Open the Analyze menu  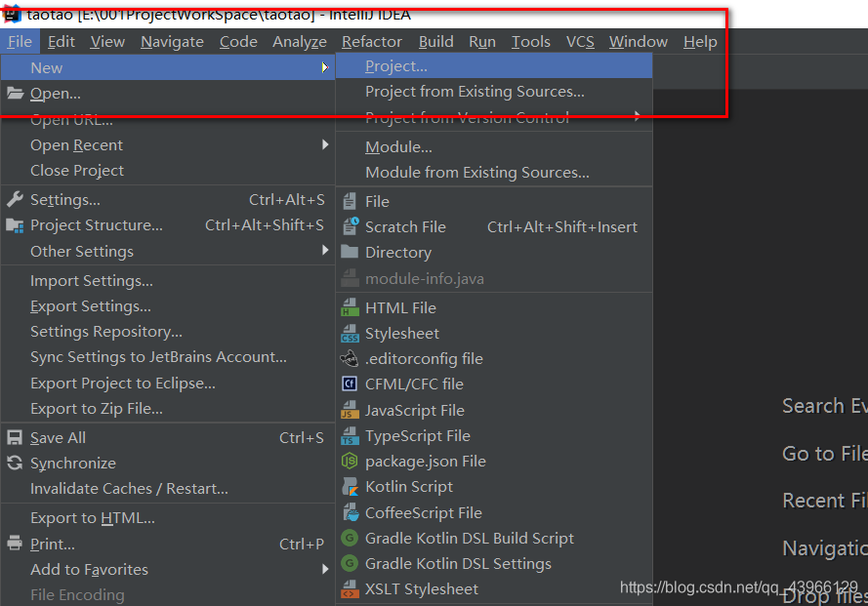point(300,42)
